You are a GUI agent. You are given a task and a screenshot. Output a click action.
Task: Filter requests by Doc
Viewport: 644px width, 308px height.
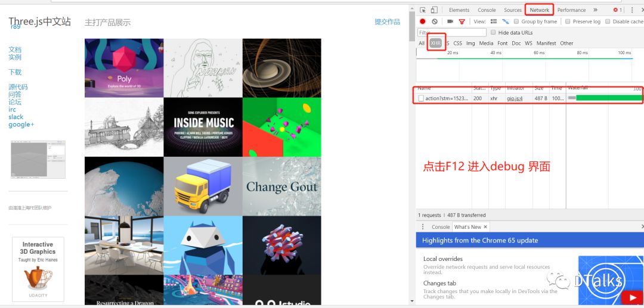[516, 43]
